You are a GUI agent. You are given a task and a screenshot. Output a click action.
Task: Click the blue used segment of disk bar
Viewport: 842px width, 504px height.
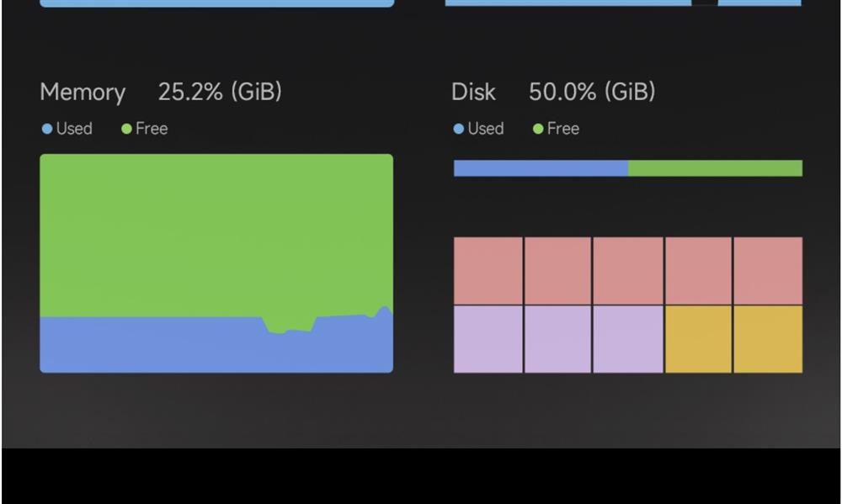coord(541,168)
